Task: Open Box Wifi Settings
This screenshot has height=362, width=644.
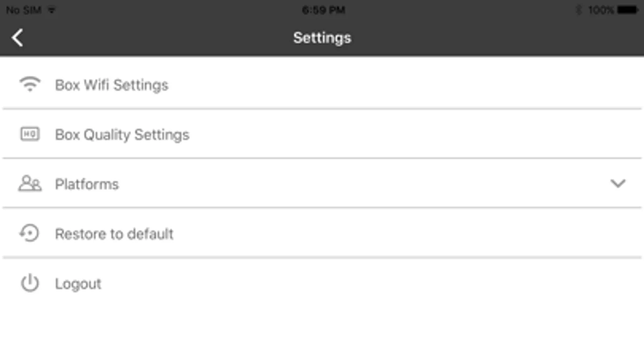Action: [x=112, y=85]
